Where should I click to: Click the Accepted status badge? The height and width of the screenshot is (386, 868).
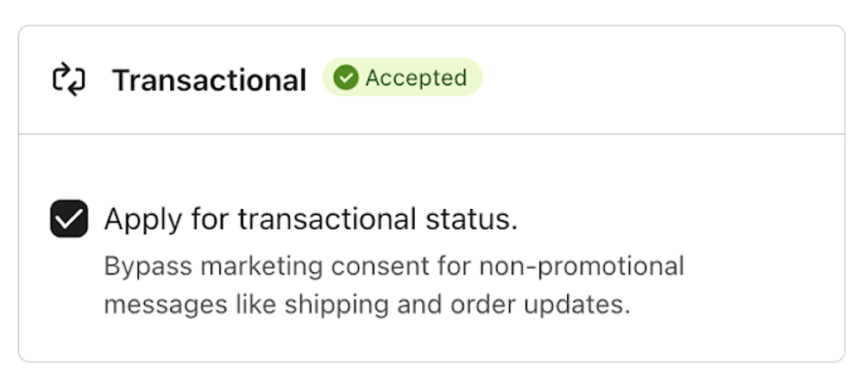click(402, 79)
